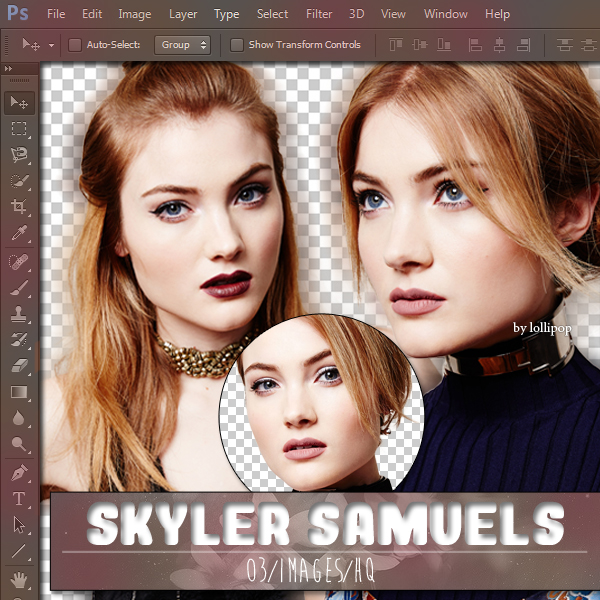This screenshot has height=600, width=600.
Task: Select the Rectangular Marquee tool
Action: coord(19,129)
